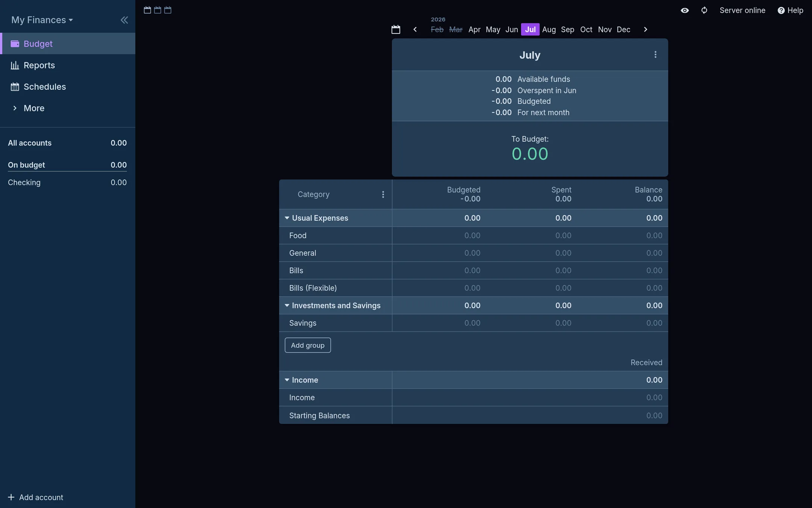The width and height of the screenshot is (812, 508).
Task: Jump to current month calendar icon
Action: [x=395, y=29]
